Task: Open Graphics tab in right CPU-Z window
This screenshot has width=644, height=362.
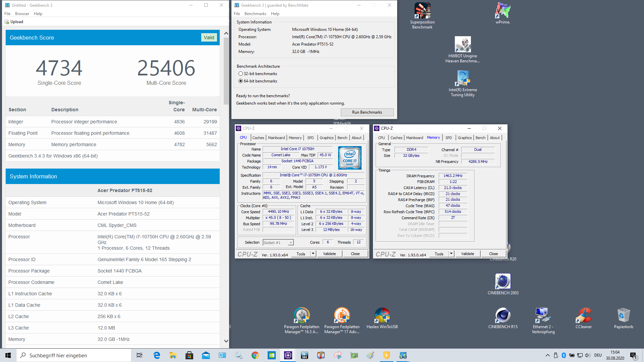Action: [465, 138]
